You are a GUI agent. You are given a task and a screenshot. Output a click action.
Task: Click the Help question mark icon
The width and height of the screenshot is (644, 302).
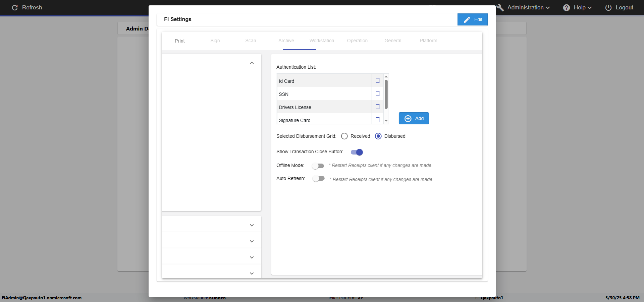(x=567, y=8)
